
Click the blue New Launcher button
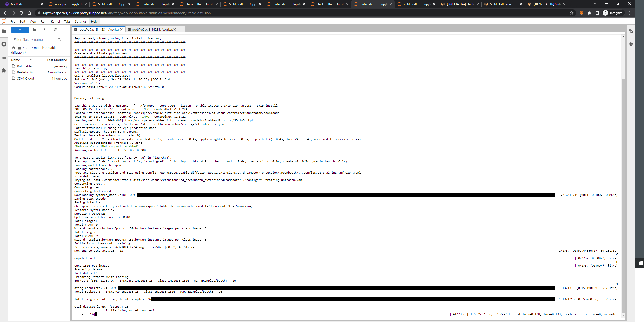click(20, 30)
